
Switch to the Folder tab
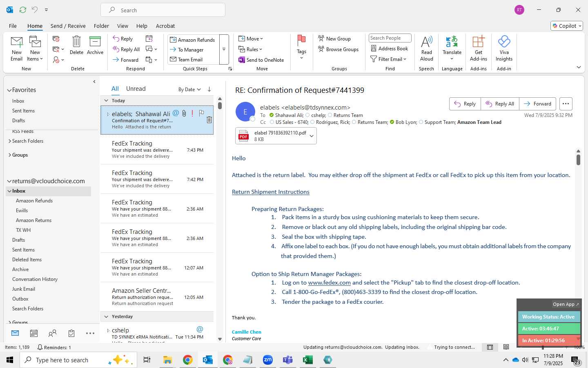pyautogui.click(x=101, y=26)
